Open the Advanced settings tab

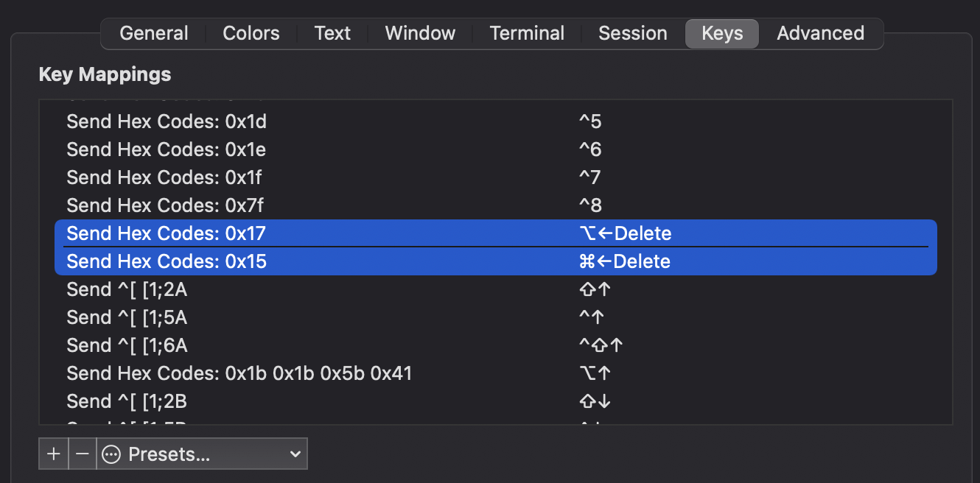pyautogui.click(x=819, y=33)
